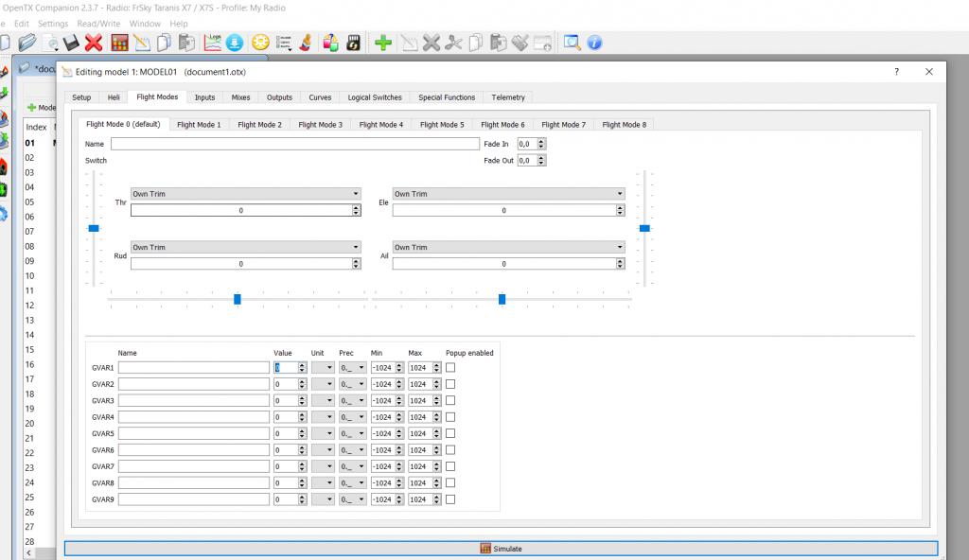The height and width of the screenshot is (560, 969).
Task: Click the Save floppy disk icon
Action: pos(72,43)
